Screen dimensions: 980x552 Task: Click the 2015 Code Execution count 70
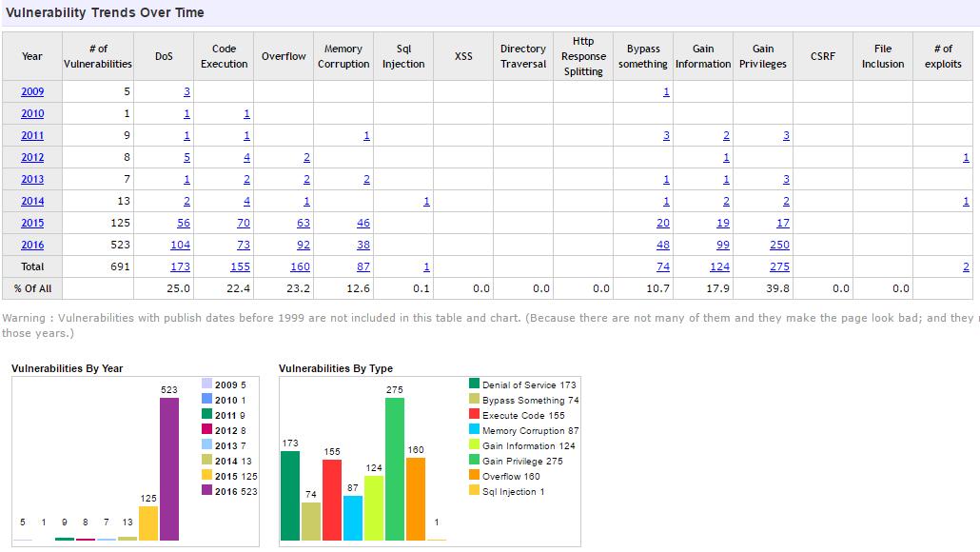coord(243,223)
